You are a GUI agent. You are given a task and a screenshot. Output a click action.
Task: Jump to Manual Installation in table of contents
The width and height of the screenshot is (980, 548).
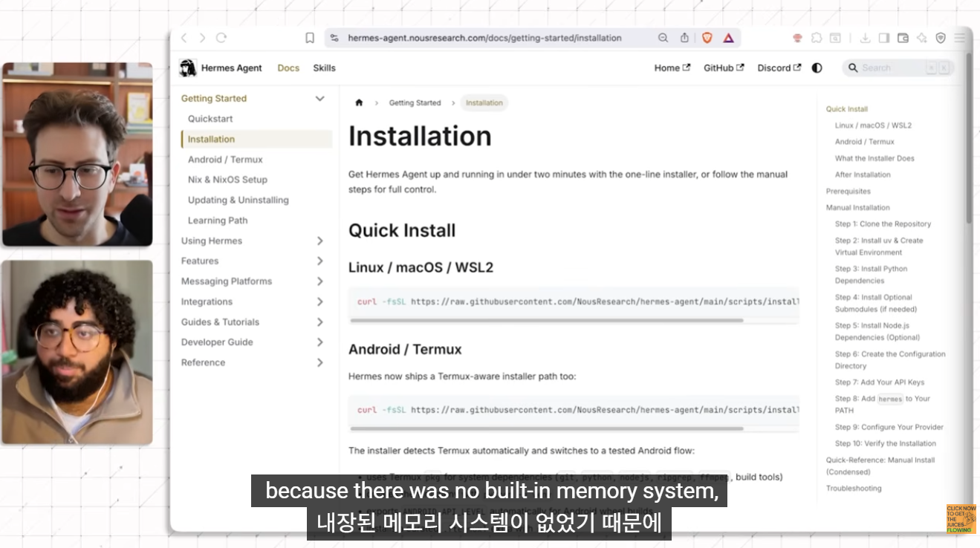857,208
